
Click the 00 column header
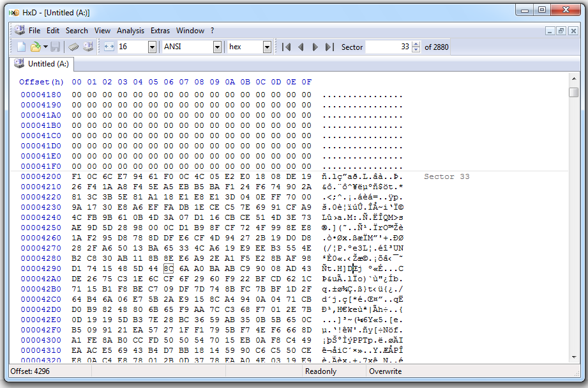click(77, 82)
